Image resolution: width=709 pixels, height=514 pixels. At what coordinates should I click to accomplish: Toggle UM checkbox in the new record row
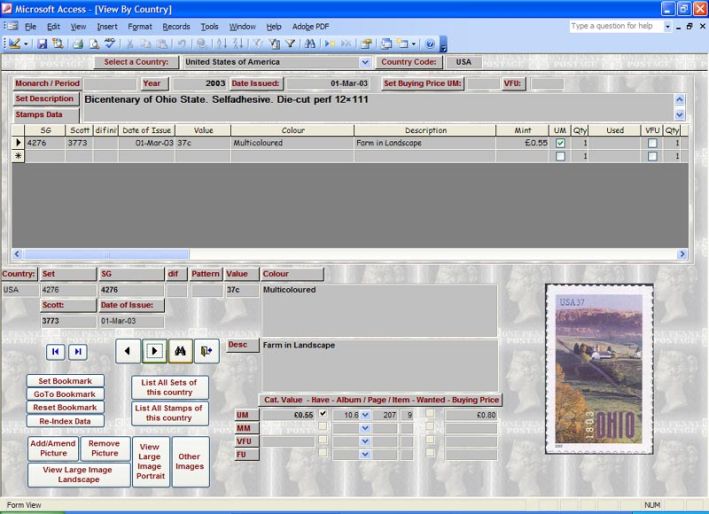click(x=560, y=156)
